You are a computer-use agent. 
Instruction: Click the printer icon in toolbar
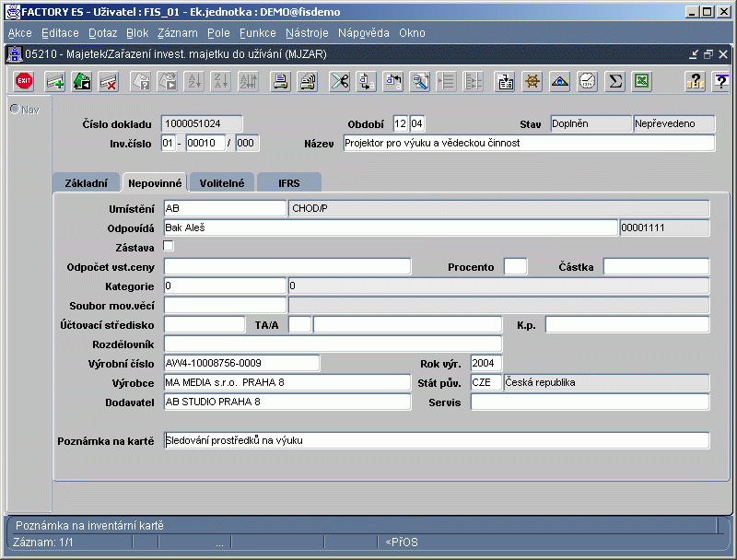279,81
